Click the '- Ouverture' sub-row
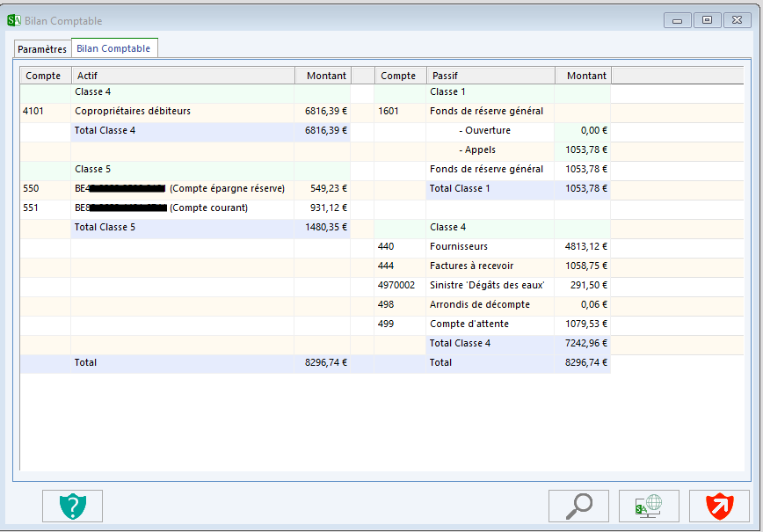The image size is (763, 532). 484,130
